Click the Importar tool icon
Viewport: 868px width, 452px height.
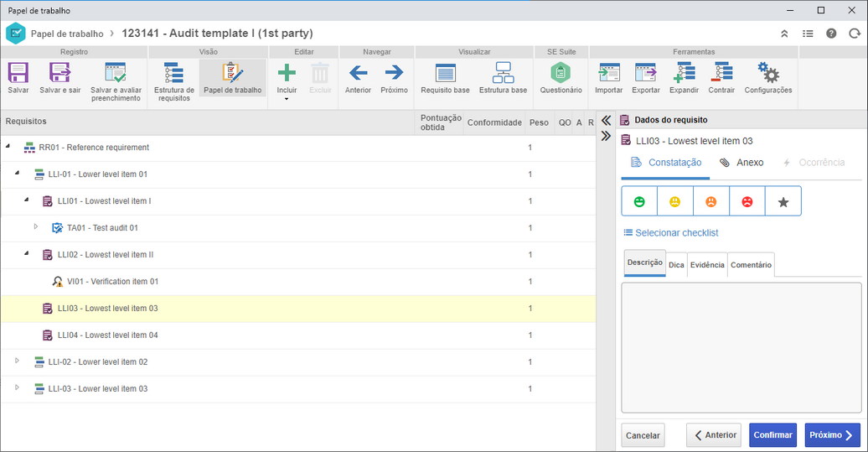[609, 73]
